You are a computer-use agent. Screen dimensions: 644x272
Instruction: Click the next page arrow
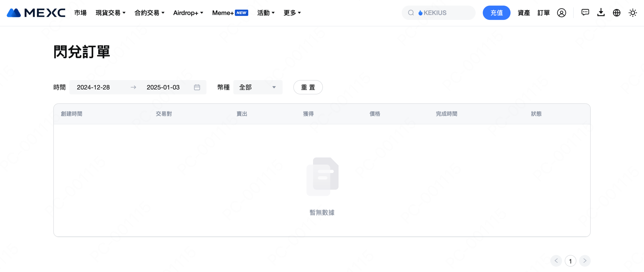point(585,261)
